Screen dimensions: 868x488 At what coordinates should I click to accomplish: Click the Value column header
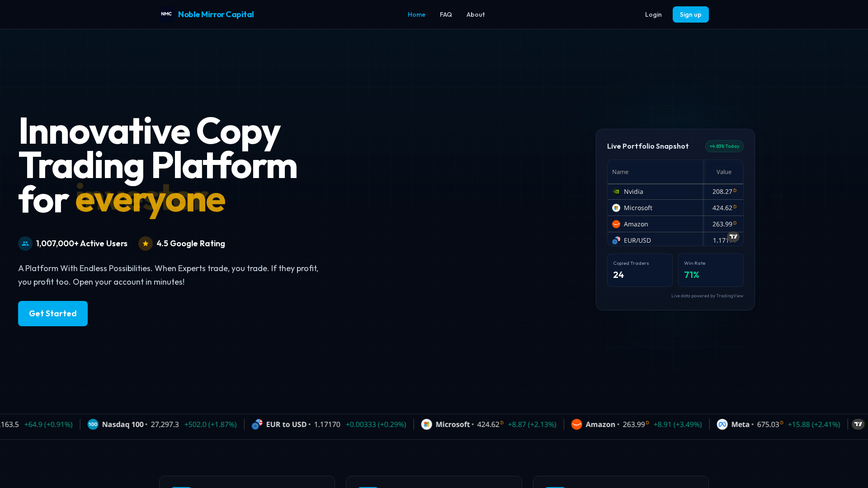tap(723, 172)
